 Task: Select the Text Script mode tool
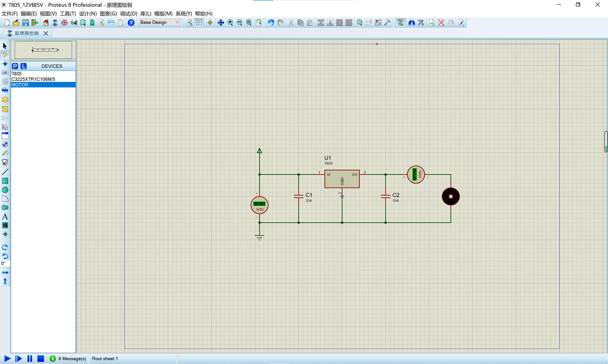click(x=5, y=81)
